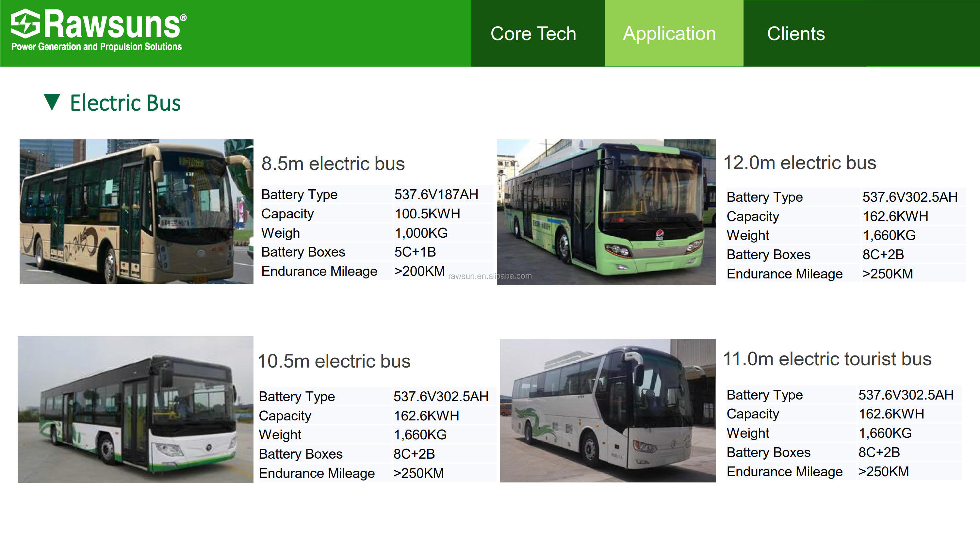Click the Power Generation and Propulsion Solutions tagline

[97, 47]
